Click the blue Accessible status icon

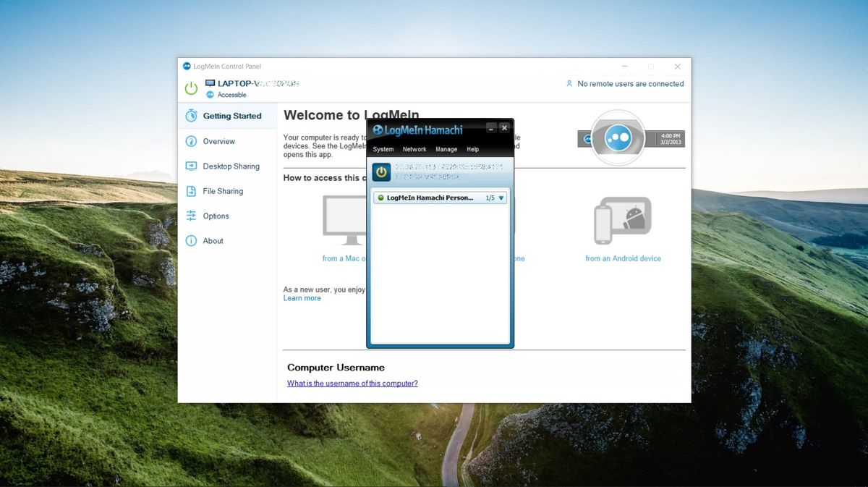(210, 95)
